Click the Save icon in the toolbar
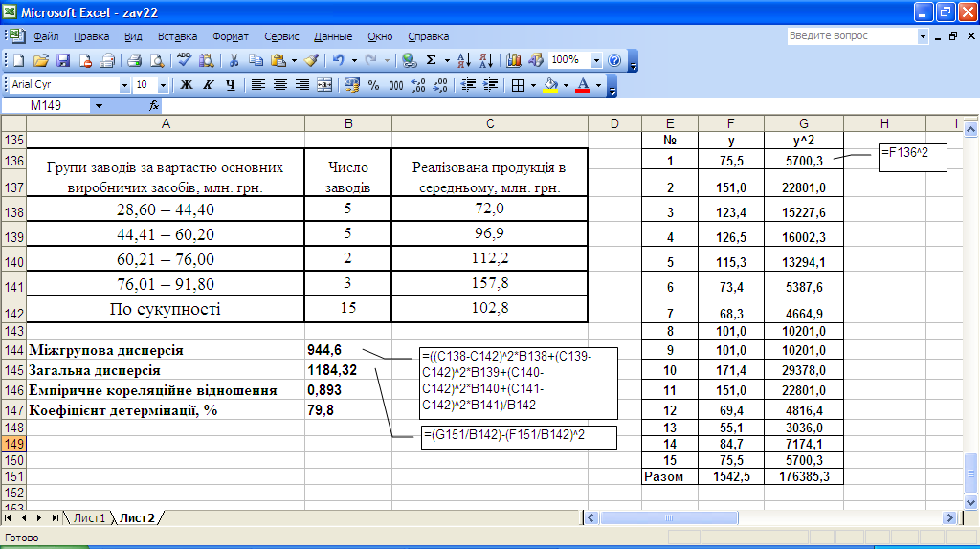980x549 pixels. point(63,60)
